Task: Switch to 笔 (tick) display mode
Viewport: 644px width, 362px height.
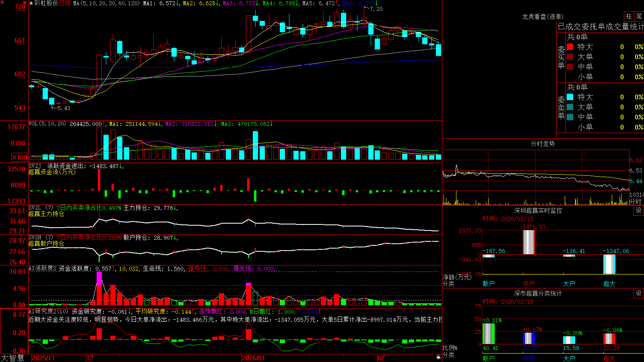Action: [639, 16]
